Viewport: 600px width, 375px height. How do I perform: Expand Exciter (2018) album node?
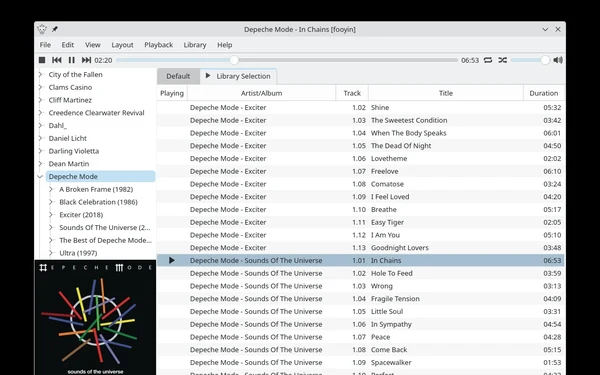point(51,215)
